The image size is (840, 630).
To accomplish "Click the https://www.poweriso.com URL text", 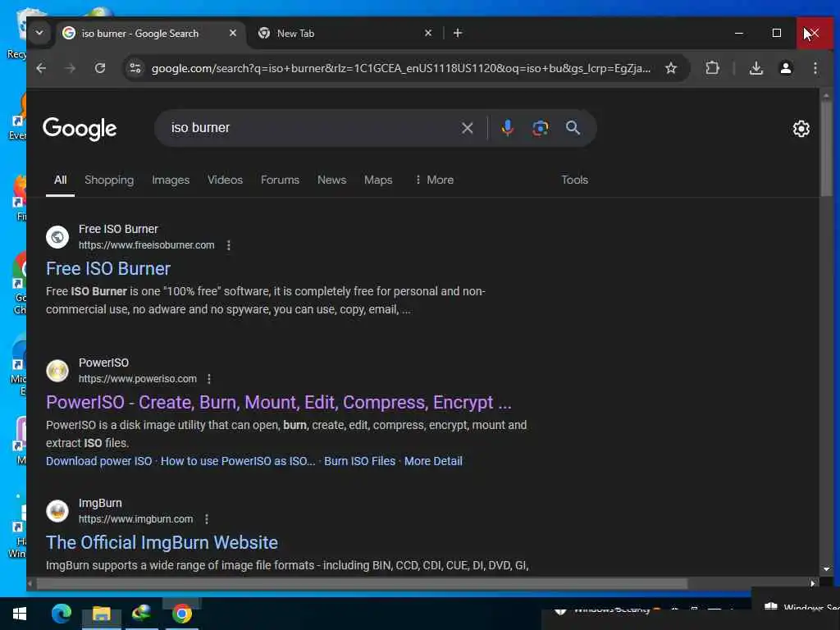I will tap(138, 379).
